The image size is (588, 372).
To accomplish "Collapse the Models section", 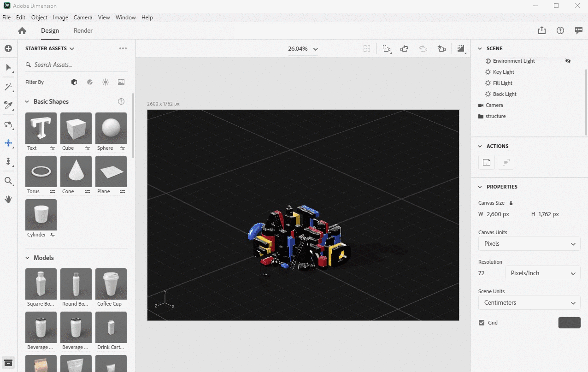I will [27, 258].
